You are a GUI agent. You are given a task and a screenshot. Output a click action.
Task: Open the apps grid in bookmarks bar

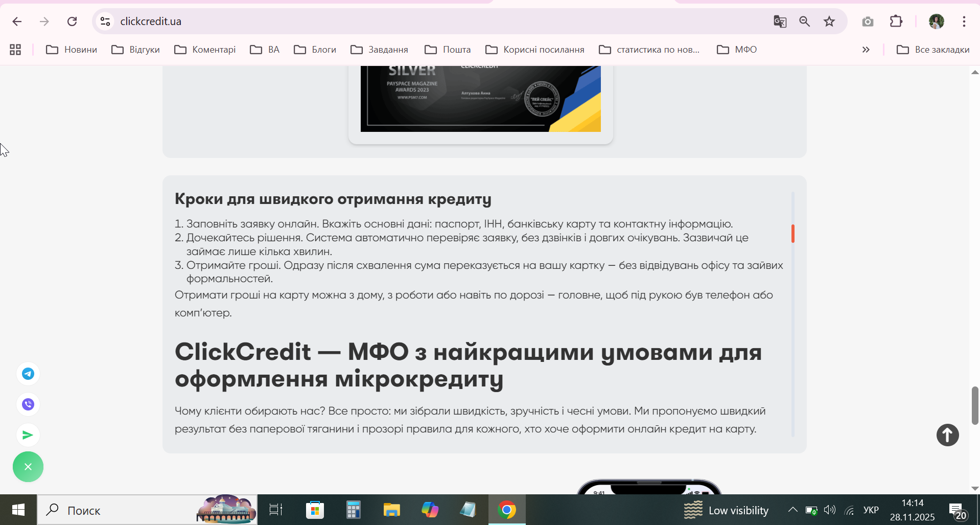(15, 50)
